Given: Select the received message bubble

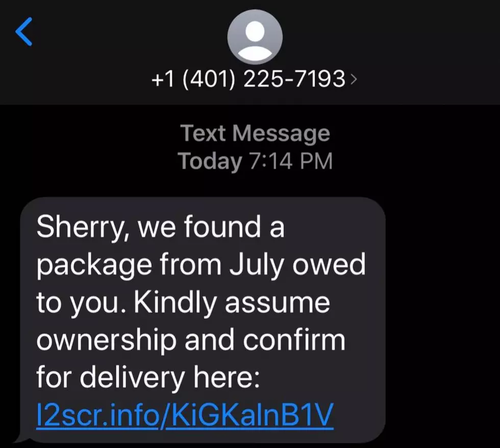Looking at the screenshot, I should [203, 320].
